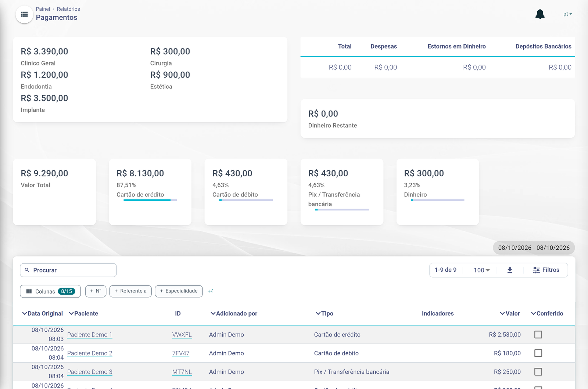
Task: Check Conferido for Paciente Demo 3
Action: pyautogui.click(x=538, y=372)
